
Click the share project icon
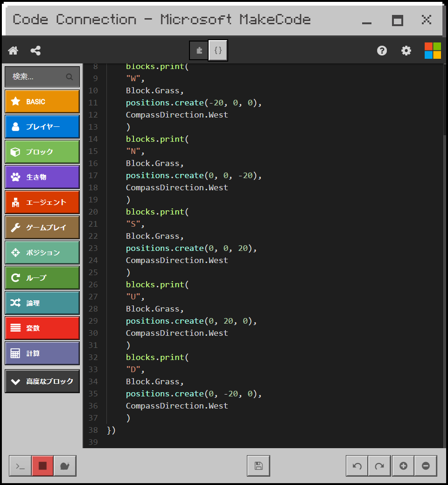(35, 50)
